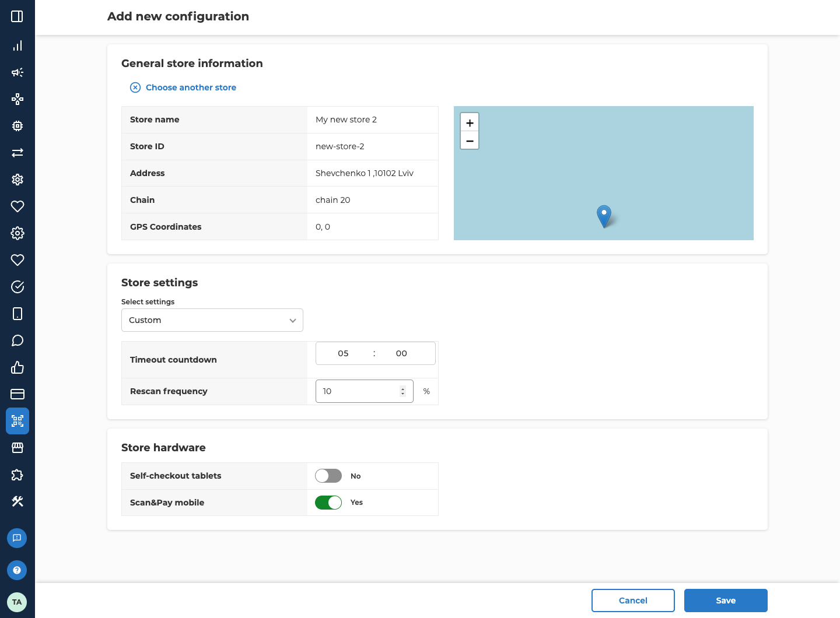
Task: Open the TA user avatar
Action: pos(17,602)
